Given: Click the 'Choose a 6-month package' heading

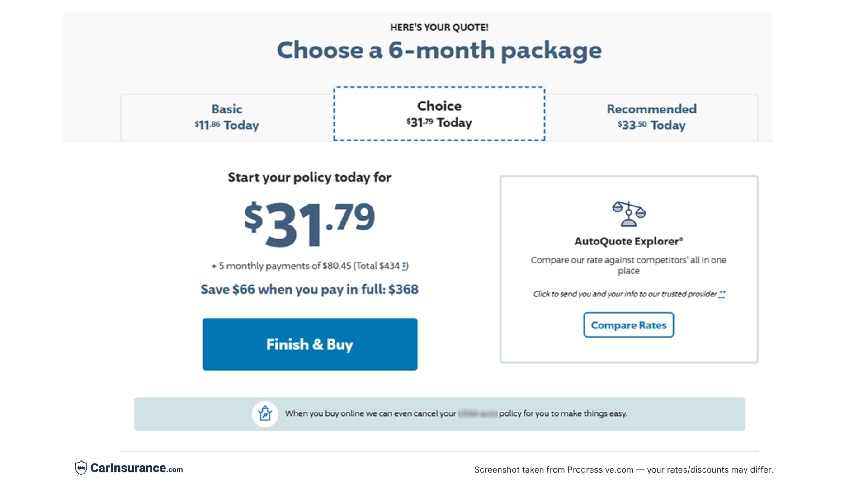Looking at the screenshot, I should [x=439, y=50].
